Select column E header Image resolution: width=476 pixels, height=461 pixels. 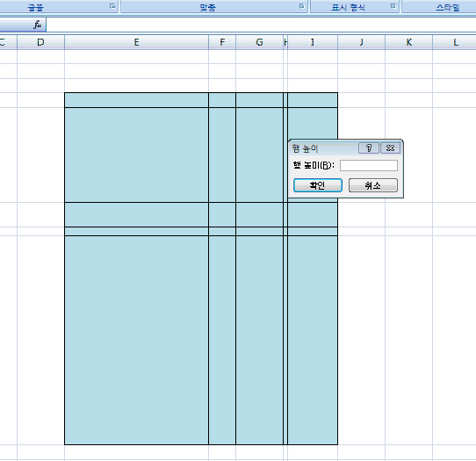[137, 42]
